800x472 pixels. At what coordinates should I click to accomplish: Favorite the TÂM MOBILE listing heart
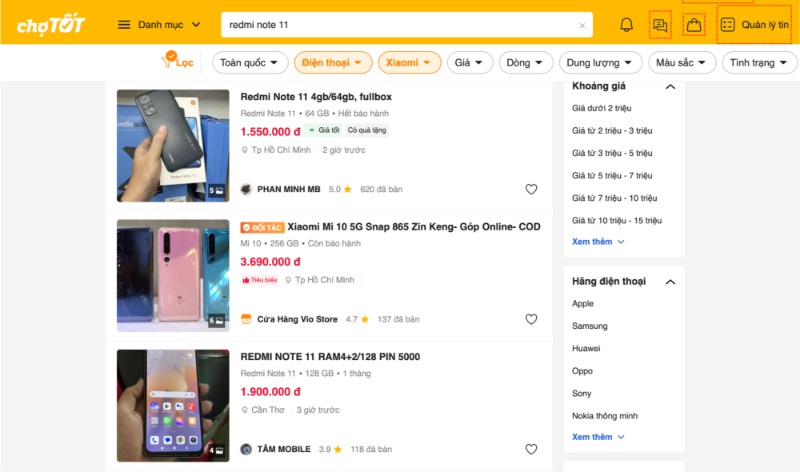click(531, 450)
